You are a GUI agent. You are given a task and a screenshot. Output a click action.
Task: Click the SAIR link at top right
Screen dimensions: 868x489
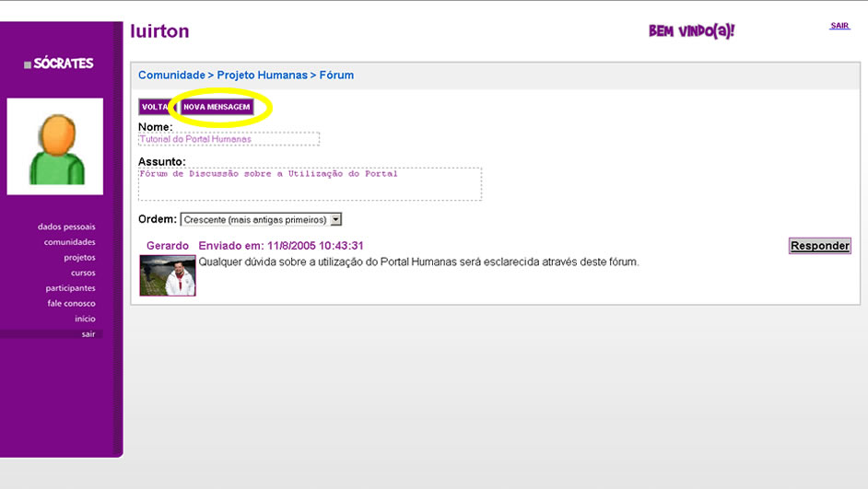coord(839,26)
